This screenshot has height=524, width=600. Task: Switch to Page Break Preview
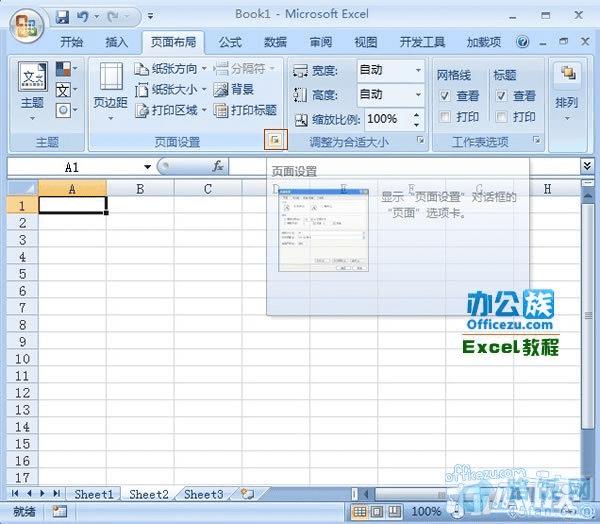click(395, 511)
